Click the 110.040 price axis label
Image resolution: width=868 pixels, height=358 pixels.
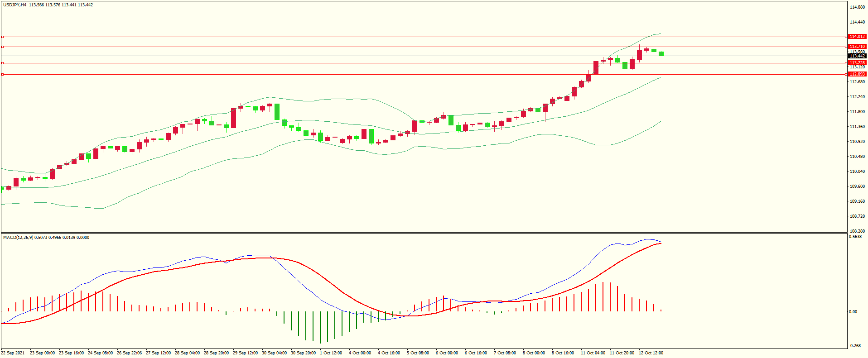coord(858,172)
